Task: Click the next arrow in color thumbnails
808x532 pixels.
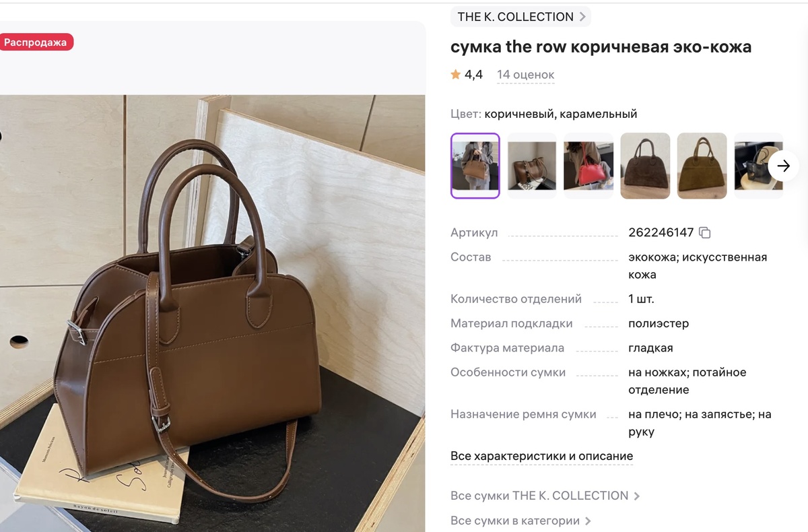Action: [783, 166]
